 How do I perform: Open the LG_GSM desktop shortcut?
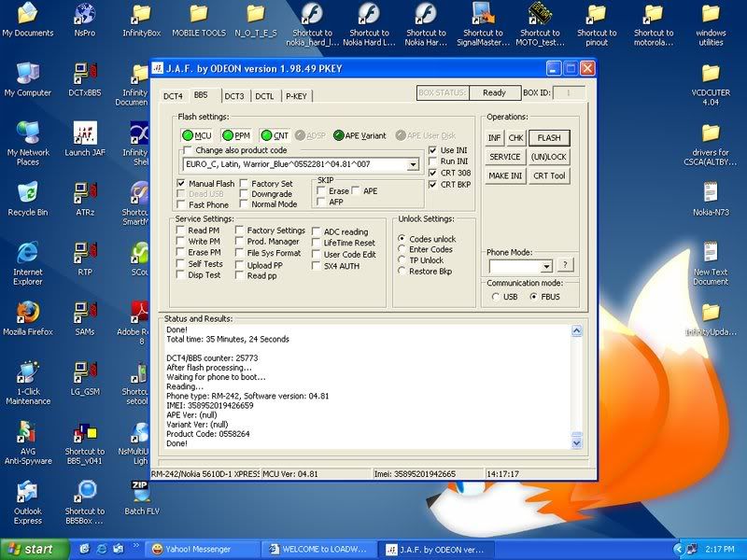coord(85,378)
